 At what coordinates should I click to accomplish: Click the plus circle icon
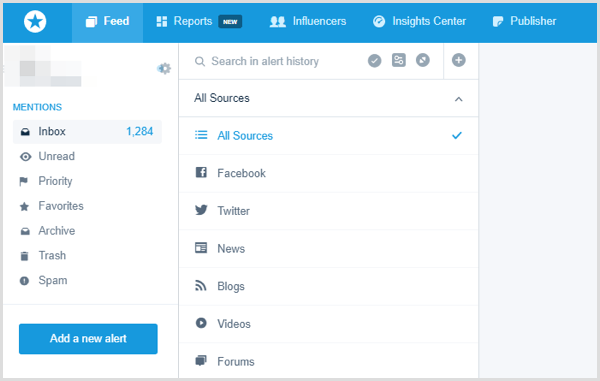pos(458,60)
